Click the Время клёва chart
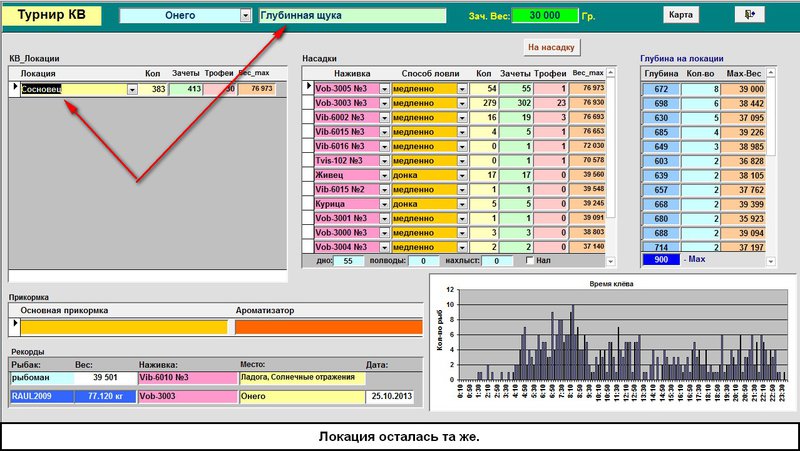This screenshot has height=451, width=800. 612,342
